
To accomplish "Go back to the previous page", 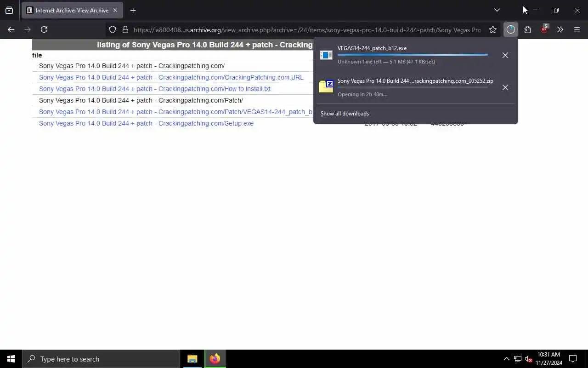I will pos(11,29).
